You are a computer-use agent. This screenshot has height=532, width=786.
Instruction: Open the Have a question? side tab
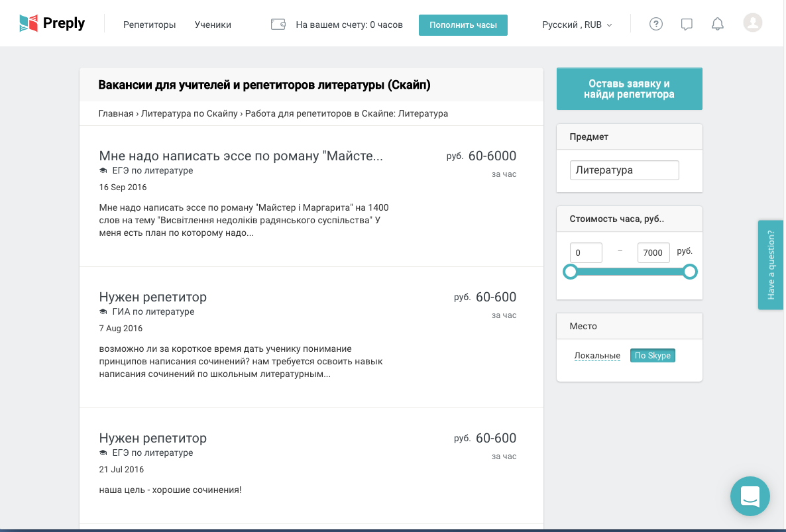click(x=770, y=264)
